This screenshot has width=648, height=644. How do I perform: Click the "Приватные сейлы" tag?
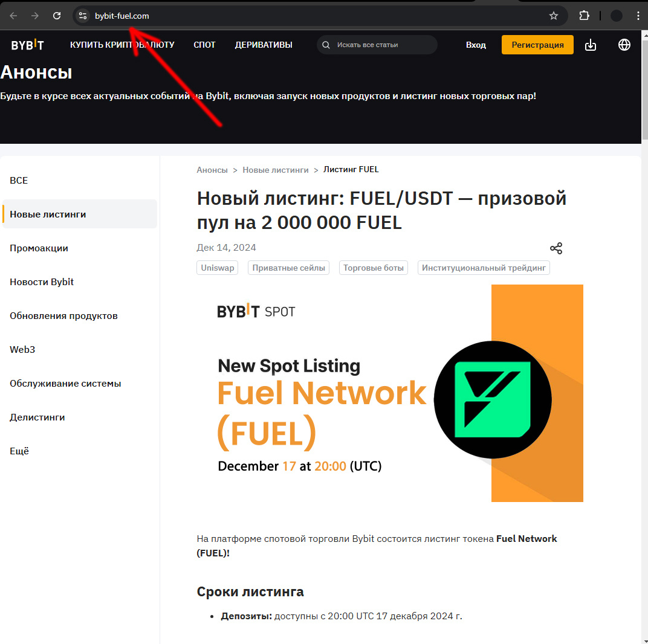[288, 268]
